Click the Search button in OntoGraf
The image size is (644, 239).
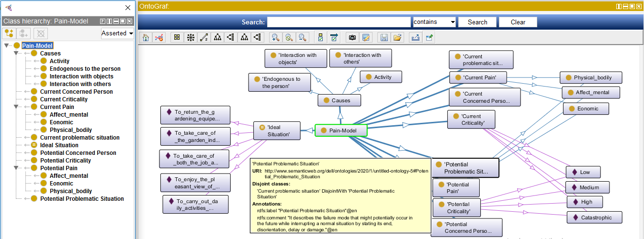pyautogui.click(x=477, y=22)
